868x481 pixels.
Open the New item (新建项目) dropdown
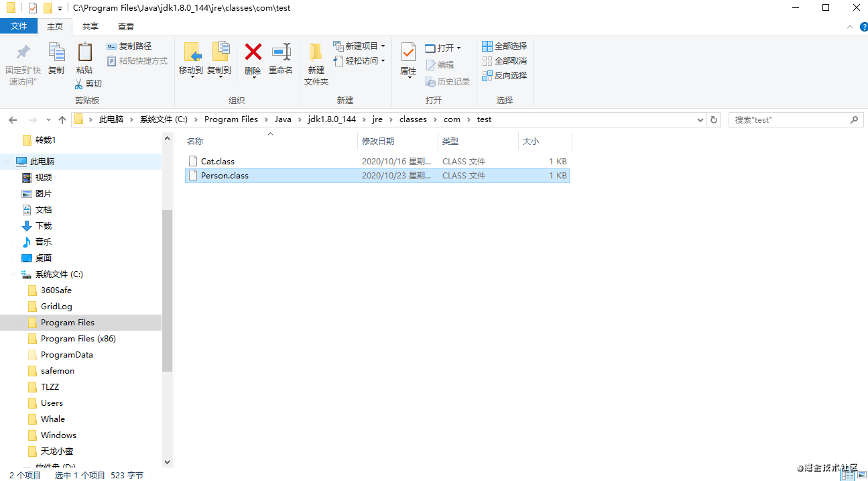(x=359, y=46)
